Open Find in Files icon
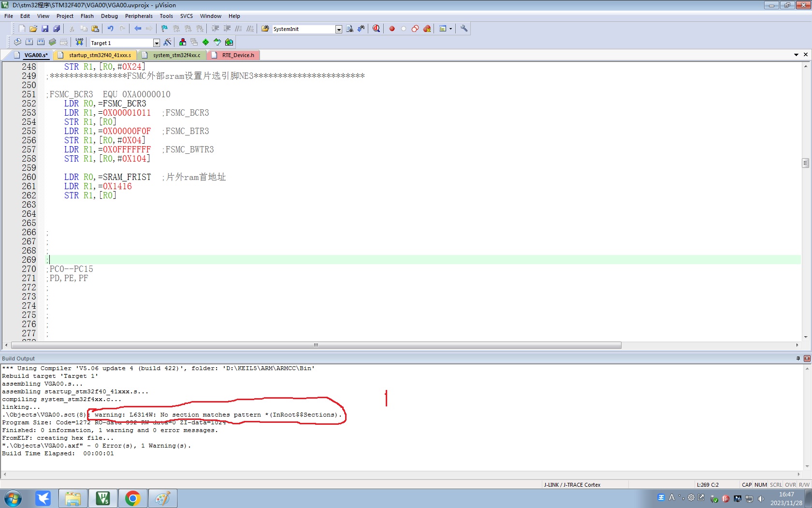 265,29
